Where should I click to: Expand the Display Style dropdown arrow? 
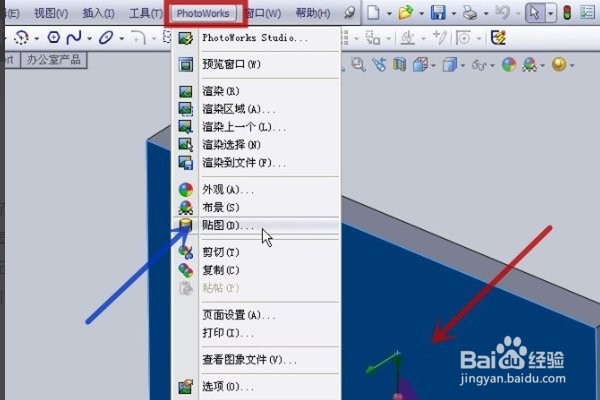463,65
